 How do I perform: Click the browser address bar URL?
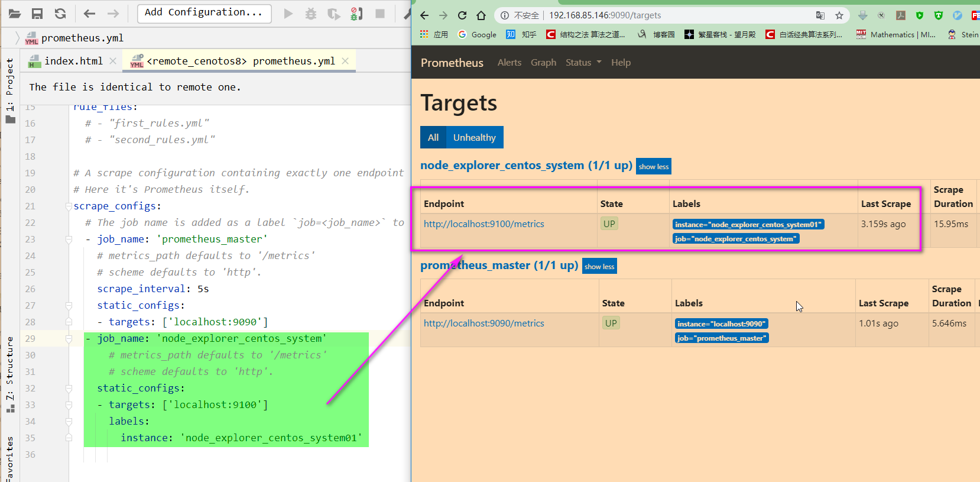pyautogui.click(x=605, y=15)
